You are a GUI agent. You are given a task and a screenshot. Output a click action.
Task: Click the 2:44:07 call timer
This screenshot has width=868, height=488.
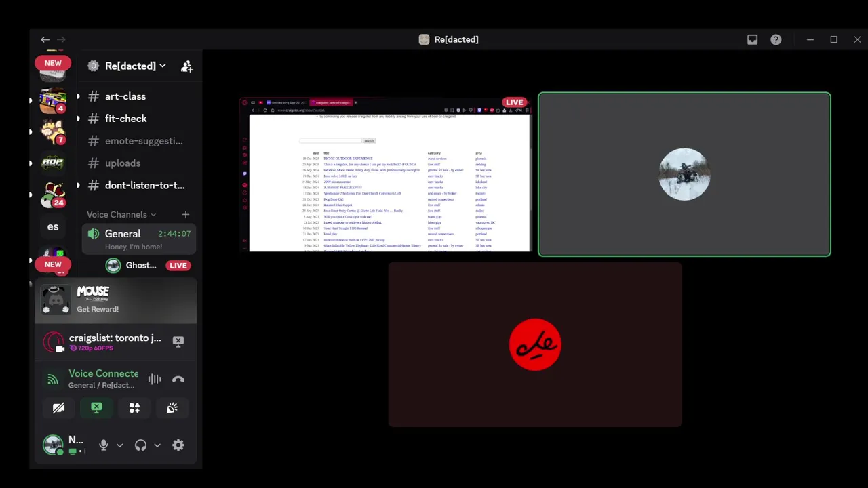click(x=174, y=234)
